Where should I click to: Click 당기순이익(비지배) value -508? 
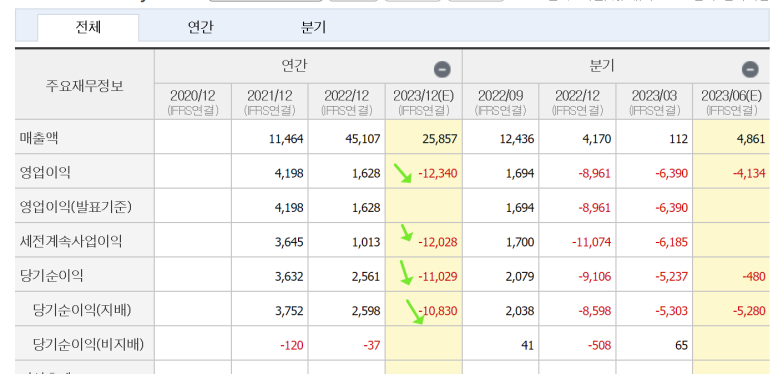pyautogui.click(x=599, y=346)
